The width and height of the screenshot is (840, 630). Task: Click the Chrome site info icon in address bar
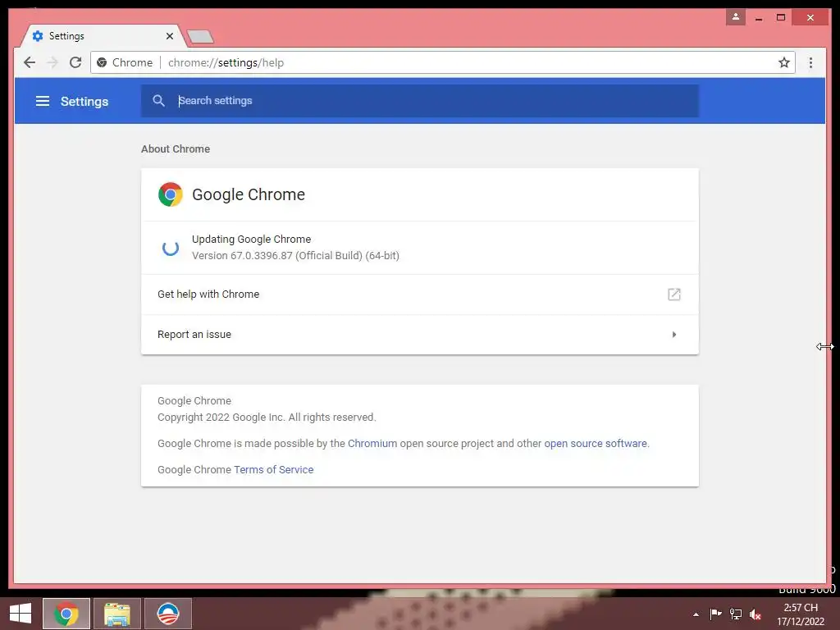tap(102, 62)
